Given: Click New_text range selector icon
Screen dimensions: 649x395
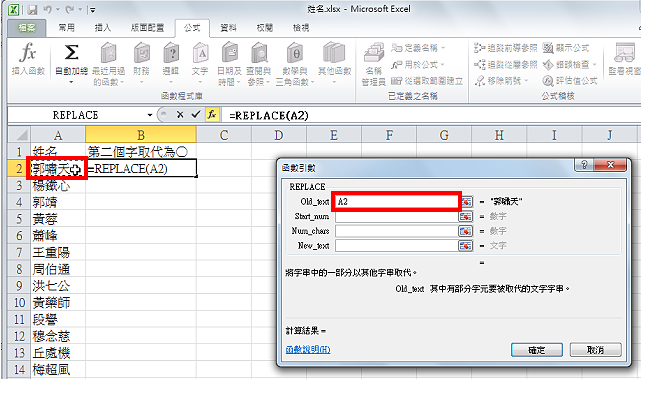Looking at the screenshot, I should pyautogui.click(x=466, y=246).
